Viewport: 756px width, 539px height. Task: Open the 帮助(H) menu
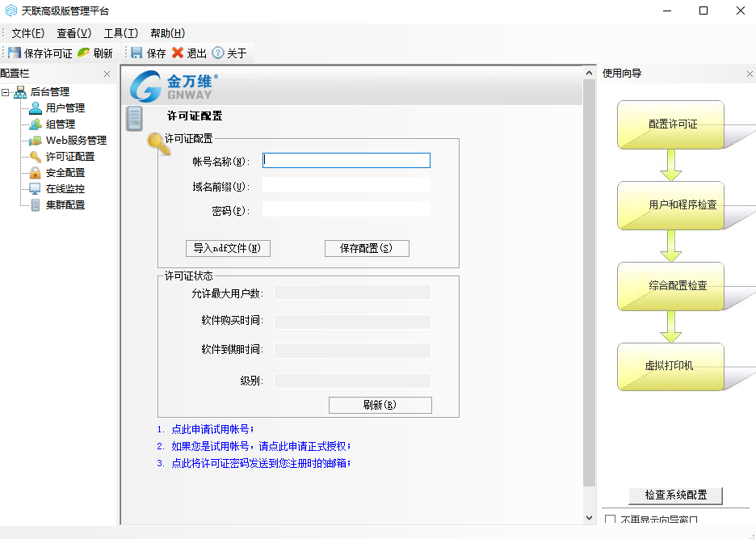point(168,33)
